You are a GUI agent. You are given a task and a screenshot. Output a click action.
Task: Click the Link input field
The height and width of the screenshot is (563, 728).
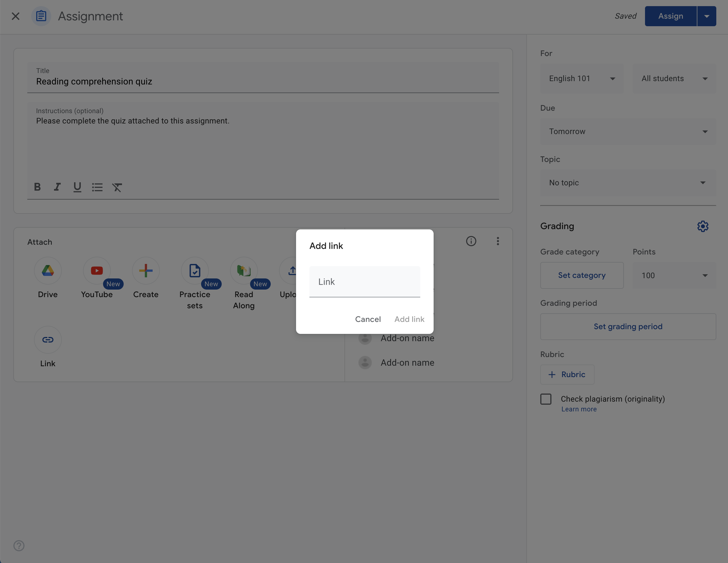tap(365, 281)
